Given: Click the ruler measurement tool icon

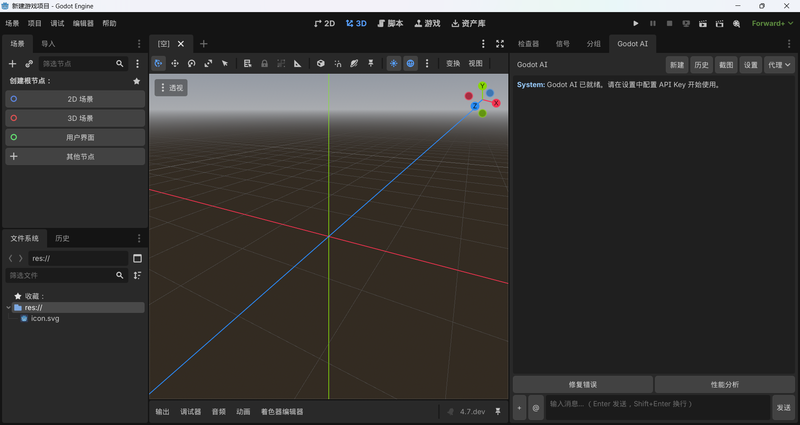Looking at the screenshot, I should click(x=297, y=63).
